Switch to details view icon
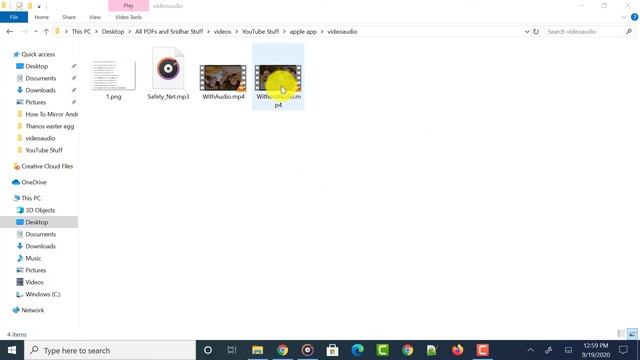Screen dimensions: 640x360 (621, 334)
